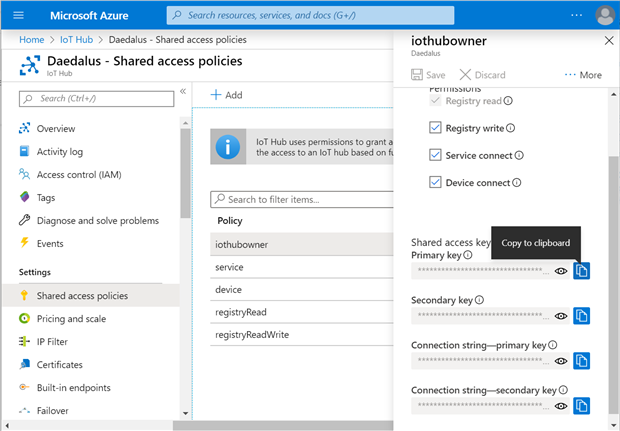Click the Activity log icon

[x=24, y=151]
